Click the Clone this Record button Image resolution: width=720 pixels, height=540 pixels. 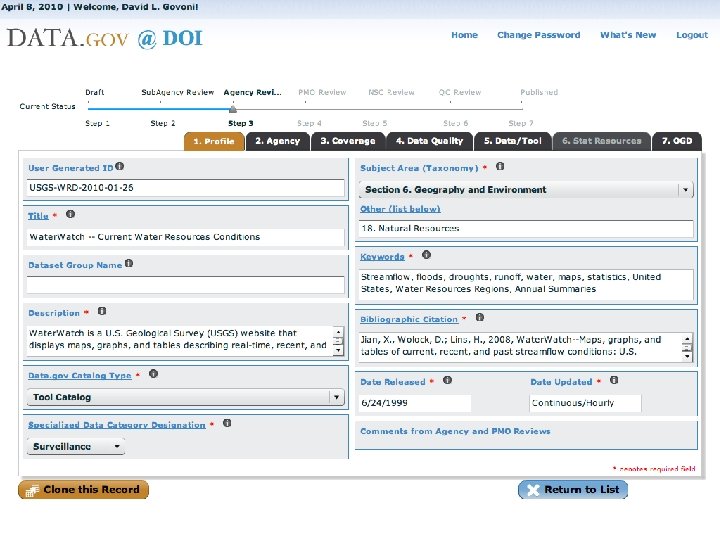tap(84, 489)
